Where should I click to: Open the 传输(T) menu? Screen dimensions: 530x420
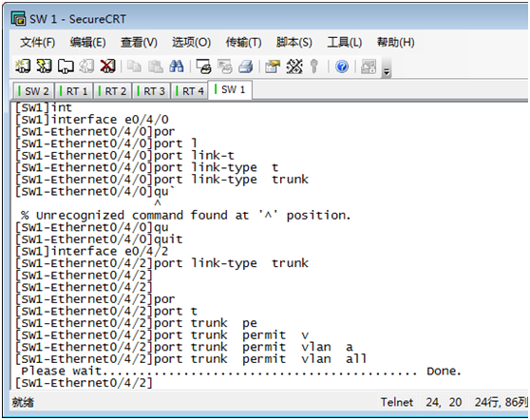pos(244,42)
